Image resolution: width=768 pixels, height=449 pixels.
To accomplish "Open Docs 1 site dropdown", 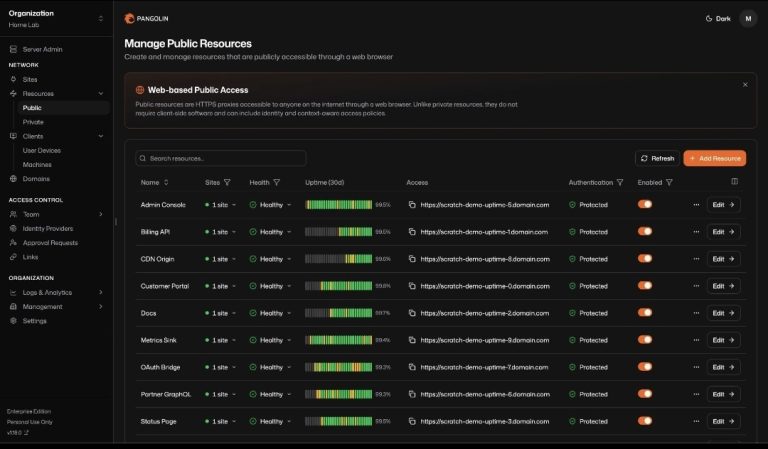I will 220,313.
